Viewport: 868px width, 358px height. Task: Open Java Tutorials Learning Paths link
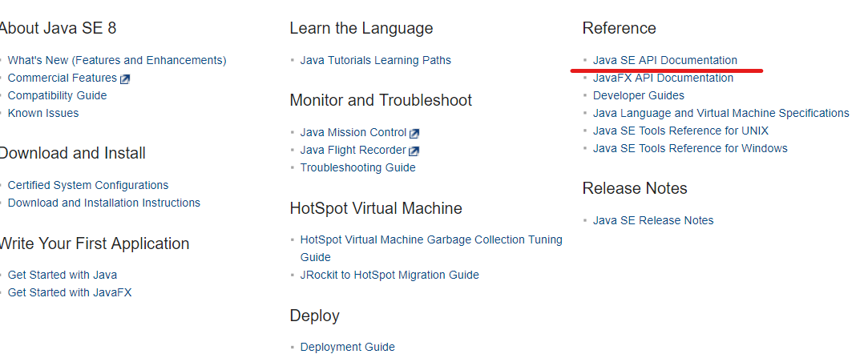tap(375, 60)
